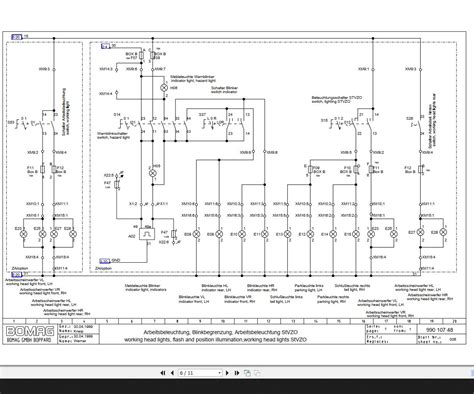Image resolution: width=474 pixels, height=394 pixels.
Task: Click the label 'Meldeleuchte Warnblinker'
Action: (x=193, y=78)
